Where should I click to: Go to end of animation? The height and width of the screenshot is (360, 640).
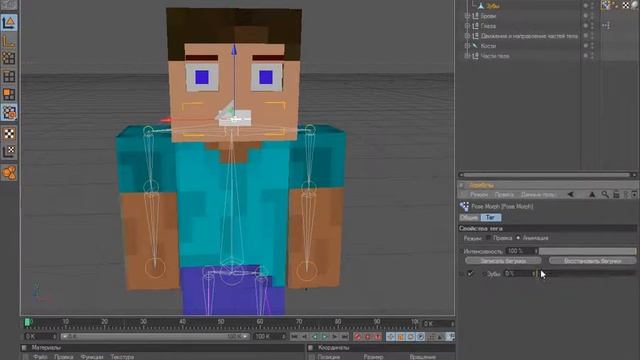pyautogui.click(x=345, y=337)
